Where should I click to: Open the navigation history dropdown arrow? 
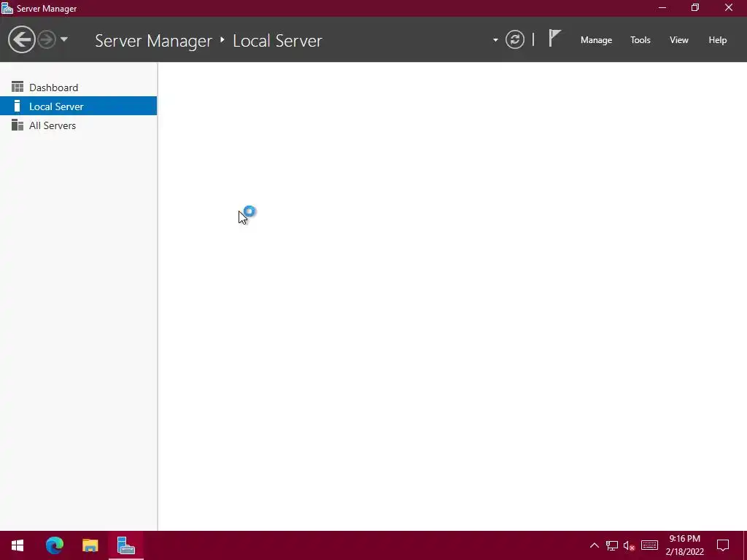click(x=64, y=39)
